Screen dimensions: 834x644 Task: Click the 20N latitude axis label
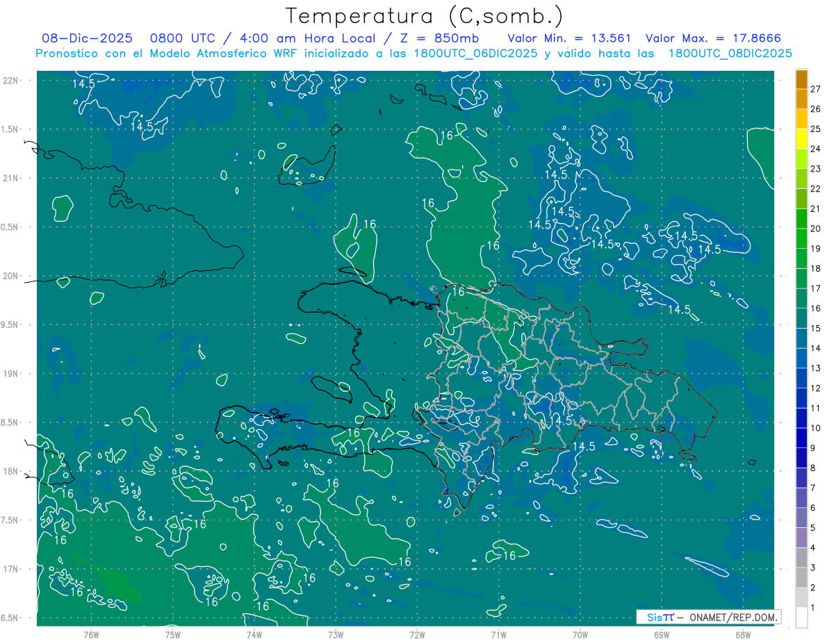coord(11,276)
